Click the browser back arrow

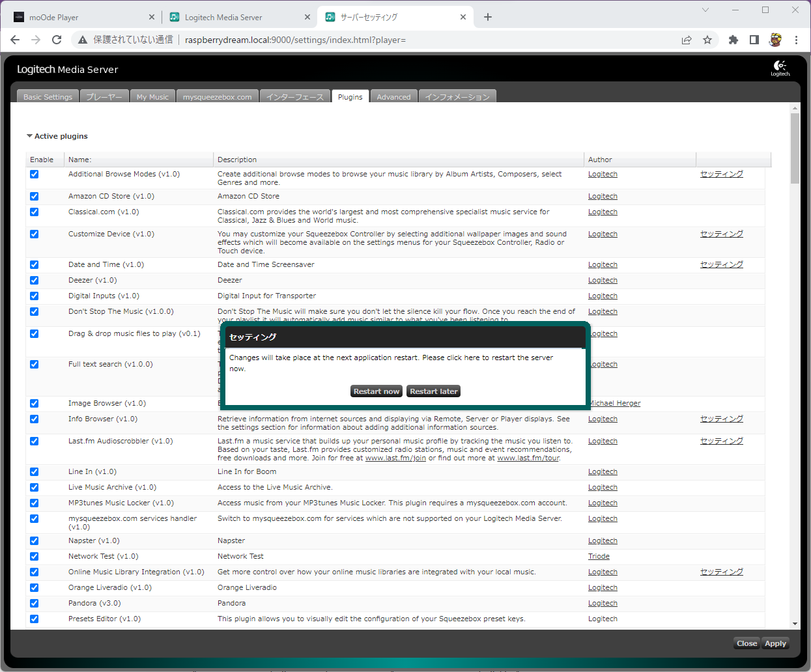[15, 40]
